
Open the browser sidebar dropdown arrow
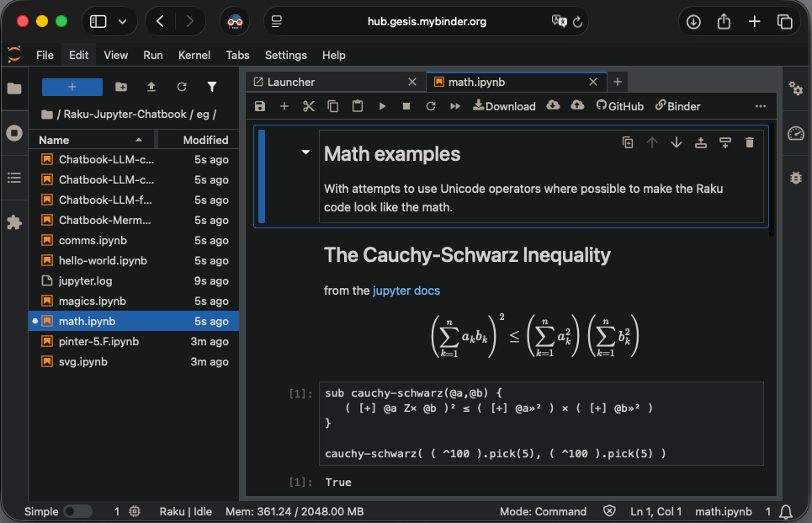point(123,22)
